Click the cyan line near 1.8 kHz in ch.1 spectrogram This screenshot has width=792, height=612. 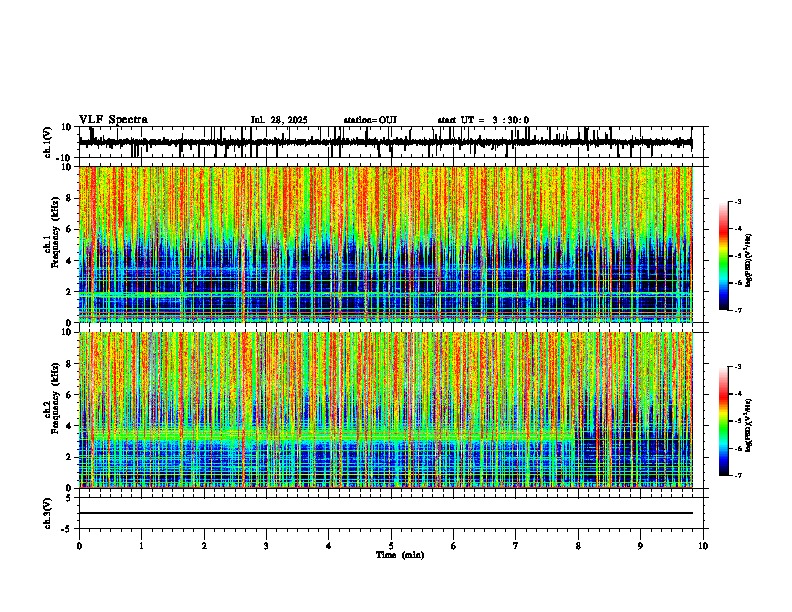386,294
